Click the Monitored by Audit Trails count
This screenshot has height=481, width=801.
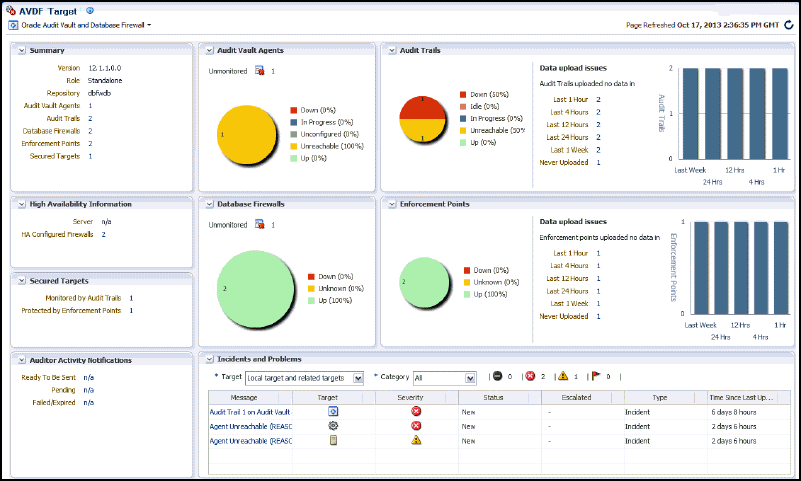point(131,298)
